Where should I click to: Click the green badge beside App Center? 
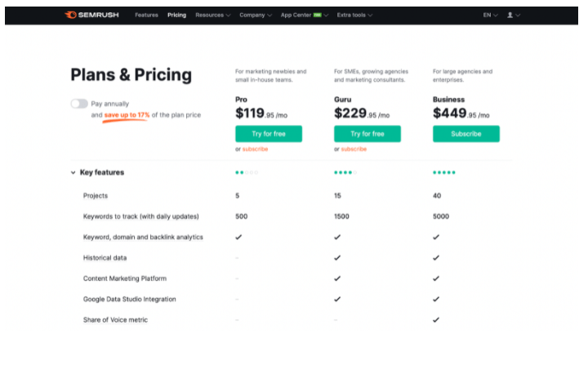(x=317, y=15)
